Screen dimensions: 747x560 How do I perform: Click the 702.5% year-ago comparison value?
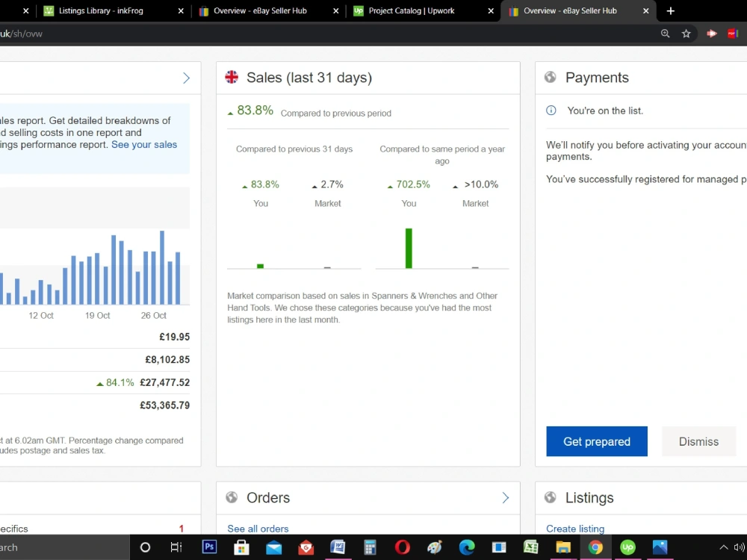click(412, 184)
